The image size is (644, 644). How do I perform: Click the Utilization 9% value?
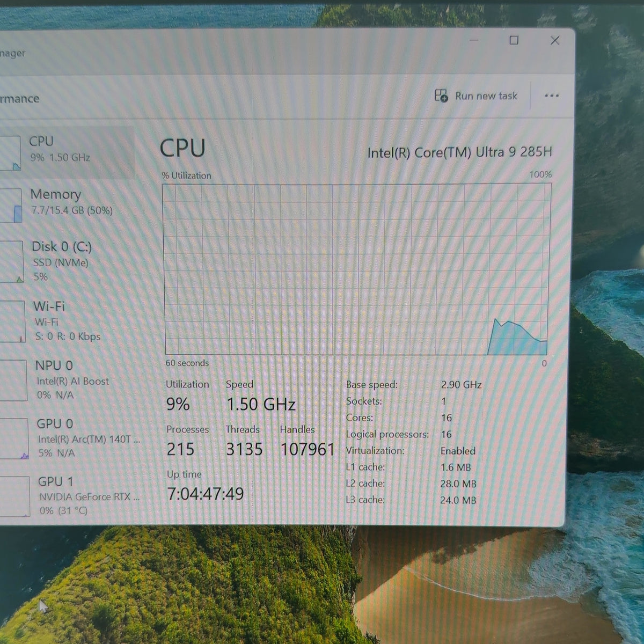click(x=178, y=404)
